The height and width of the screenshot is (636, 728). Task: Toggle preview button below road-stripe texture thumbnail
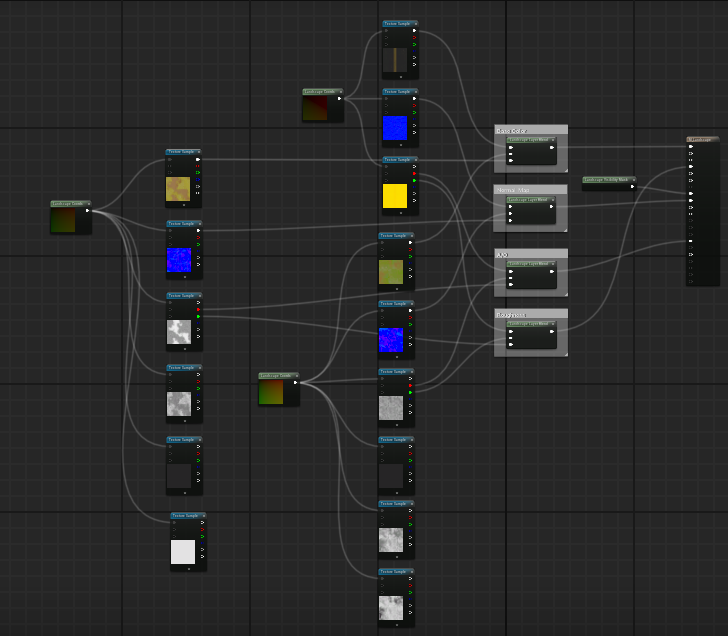(x=401, y=77)
